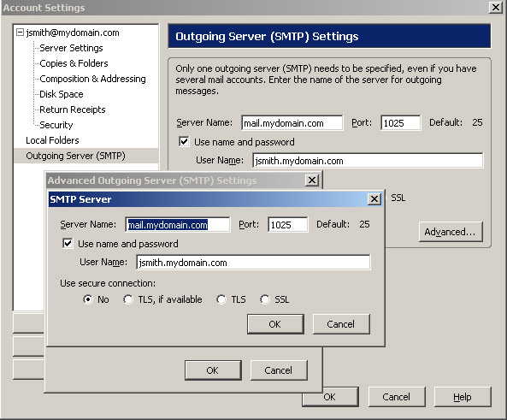This screenshot has width=507, height=420.
Task: Select the 'No' secure connection option
Action: [87, 299]
